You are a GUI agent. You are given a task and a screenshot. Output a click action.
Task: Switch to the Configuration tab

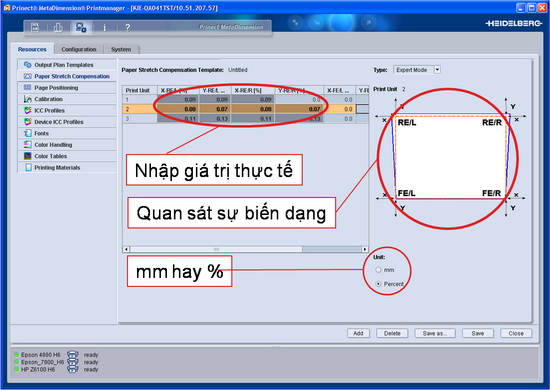pyautogui.click(x=79, y=49)
